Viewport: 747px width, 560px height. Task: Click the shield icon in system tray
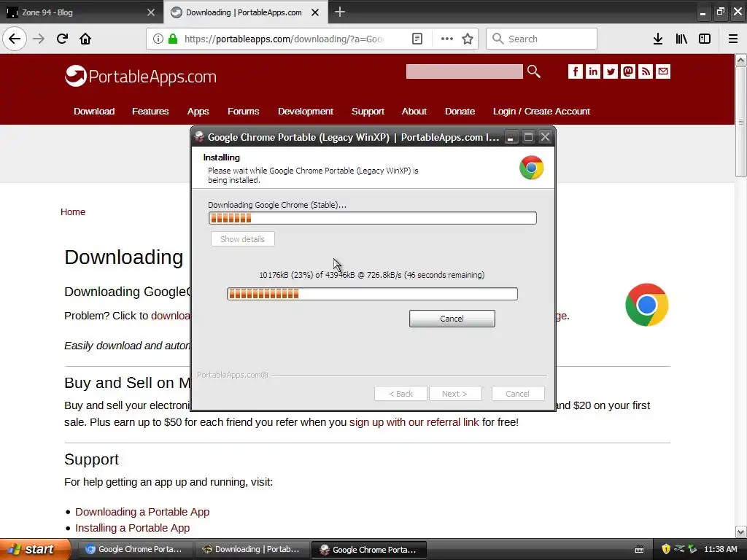665,549
